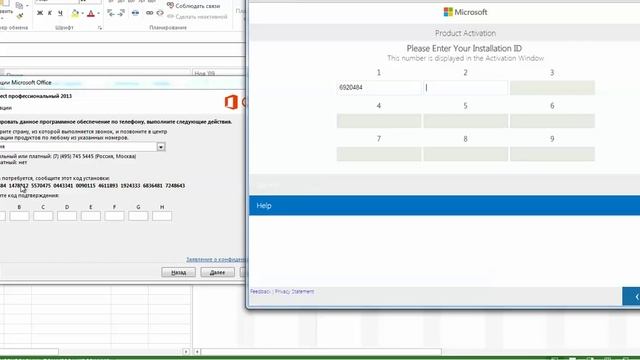Click Installation ID field 1 containing 6920484
This screenshot has height=360, width=640.
click(x=379, y=87)
